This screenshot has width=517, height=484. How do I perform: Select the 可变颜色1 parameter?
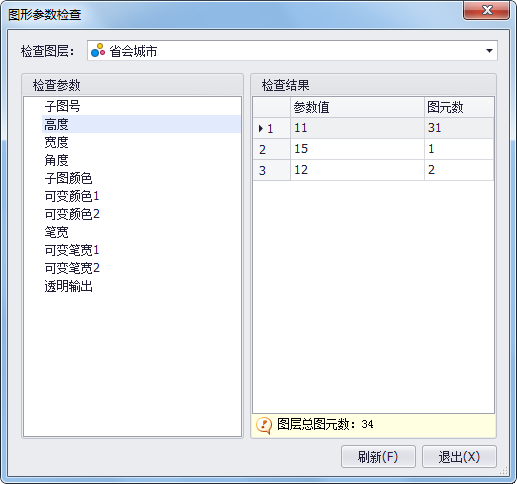pos(72,196)
